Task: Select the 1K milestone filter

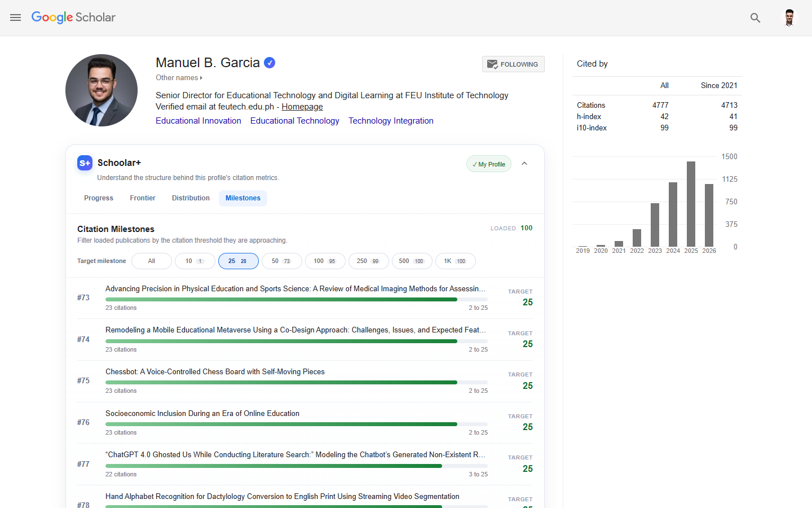Action: (x=455, y=261)
